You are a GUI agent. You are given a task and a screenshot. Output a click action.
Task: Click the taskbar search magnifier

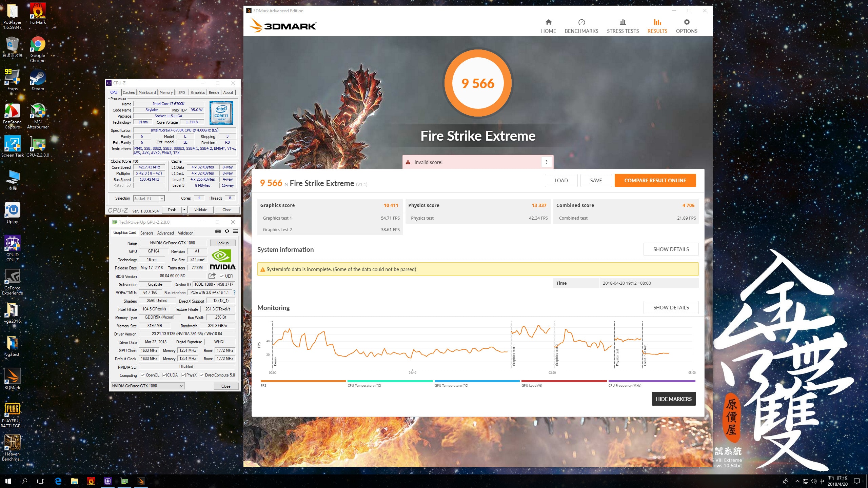24,481
